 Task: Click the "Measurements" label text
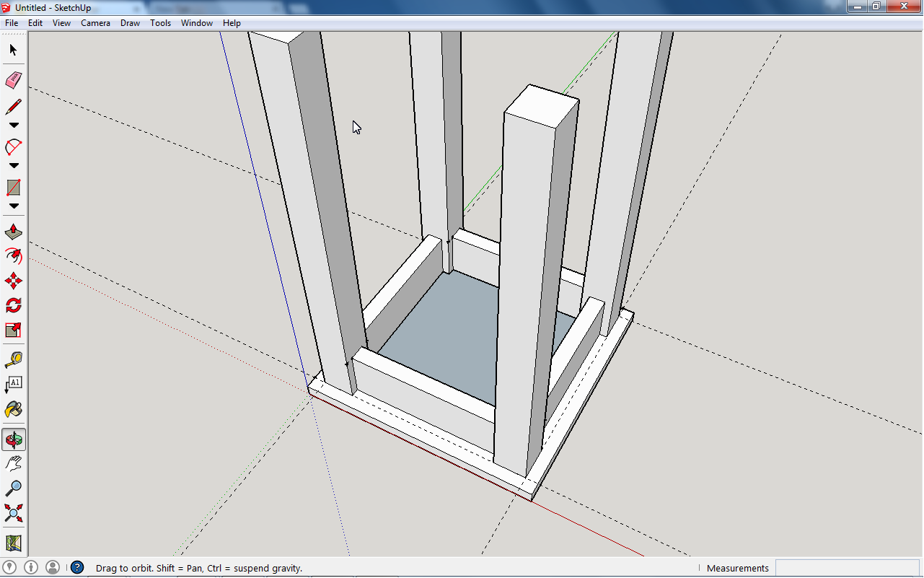[x=738, y=569]
